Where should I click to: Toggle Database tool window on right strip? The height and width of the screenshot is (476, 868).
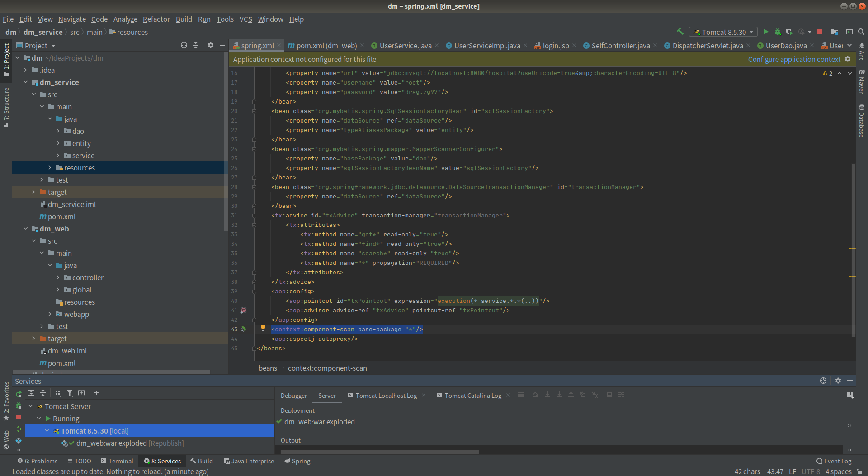862,121
